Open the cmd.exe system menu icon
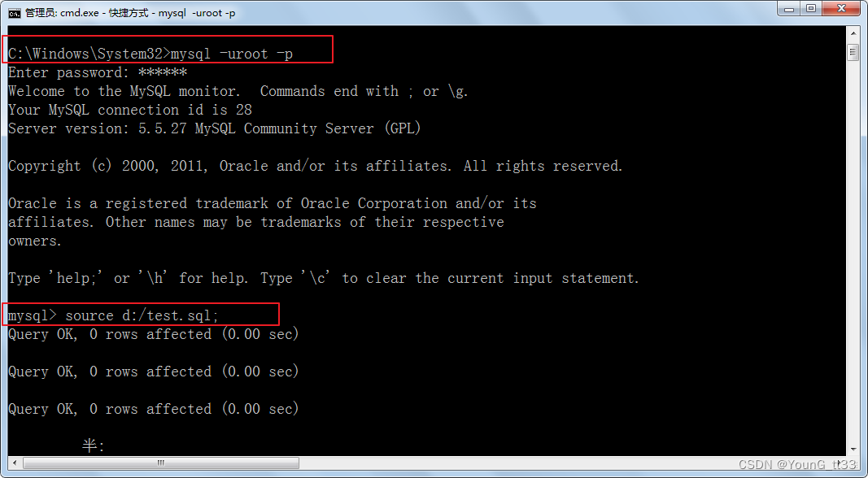The image size is (868, 478). 15,13
